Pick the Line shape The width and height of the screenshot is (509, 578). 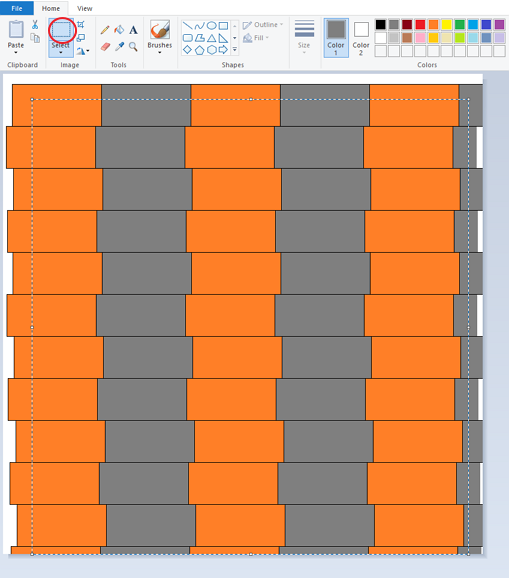[188, 25]
